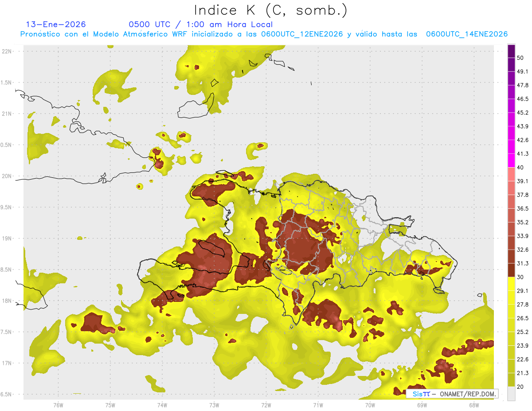The height and width of the screenshot is (411, 532).
Task: Click the colorbar label "41.3"
Action: (522, 154)
